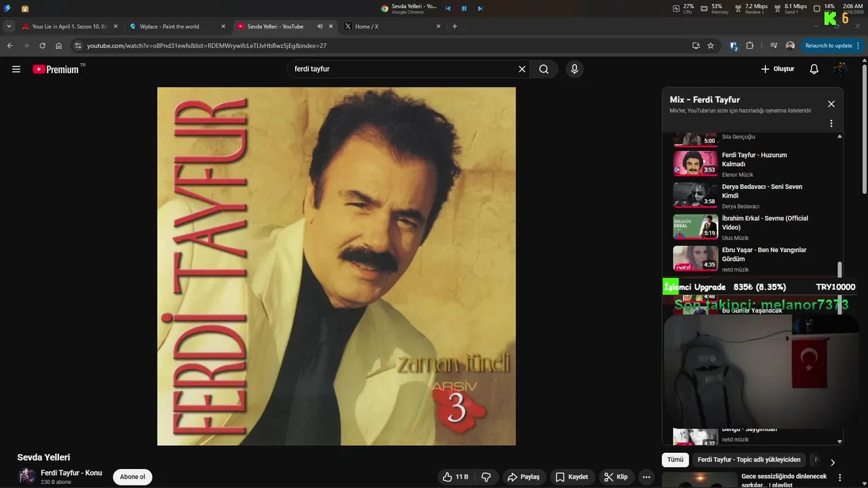Select the Sevda Yelleri - YouTube tab
The image size is (868, 488).
(x=285, y=26)
